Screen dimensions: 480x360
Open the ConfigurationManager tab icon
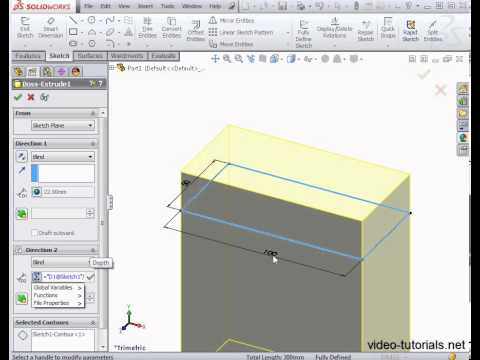pyautogui.click(x=47, y=71)
